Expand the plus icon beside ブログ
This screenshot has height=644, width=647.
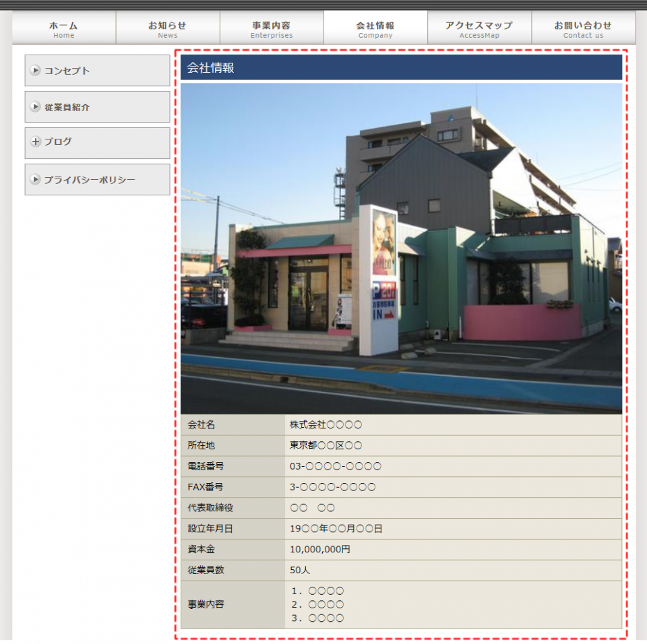pyautogui.click(x=36, y=141)
